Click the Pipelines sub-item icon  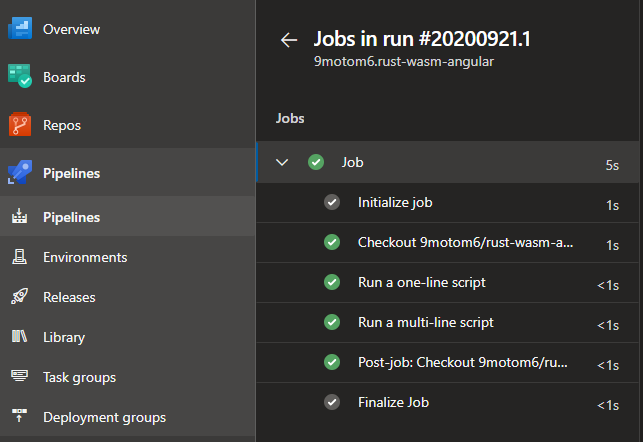tap(19, 216)
